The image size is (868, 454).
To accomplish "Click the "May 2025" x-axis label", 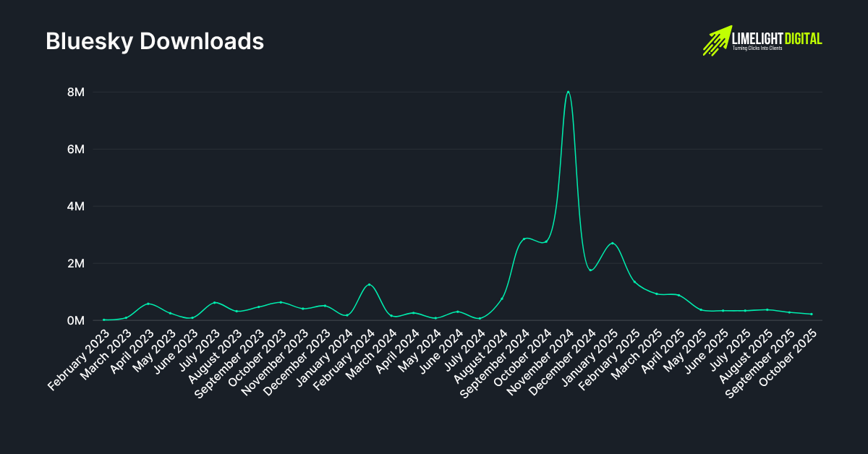I will pos(687,349).
